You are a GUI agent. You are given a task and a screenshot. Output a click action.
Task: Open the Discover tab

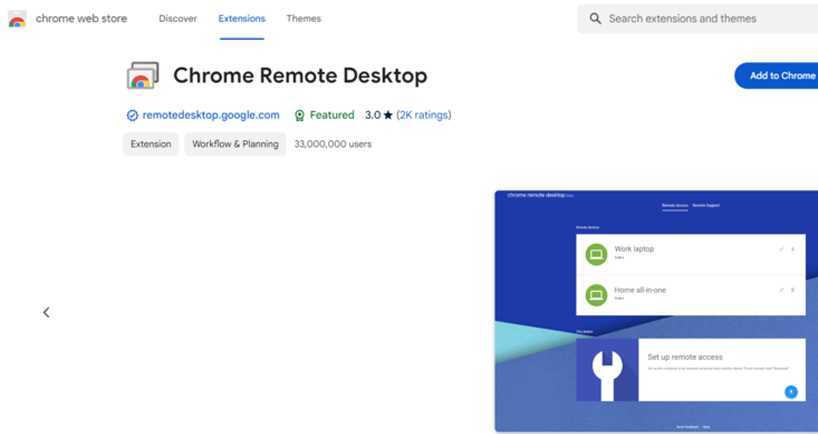coord(178,18)
